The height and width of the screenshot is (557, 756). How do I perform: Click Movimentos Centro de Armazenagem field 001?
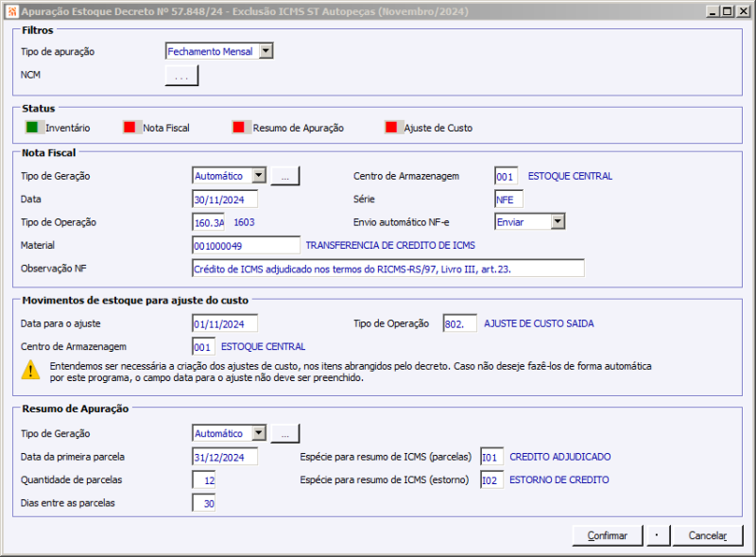click(203, 347)
